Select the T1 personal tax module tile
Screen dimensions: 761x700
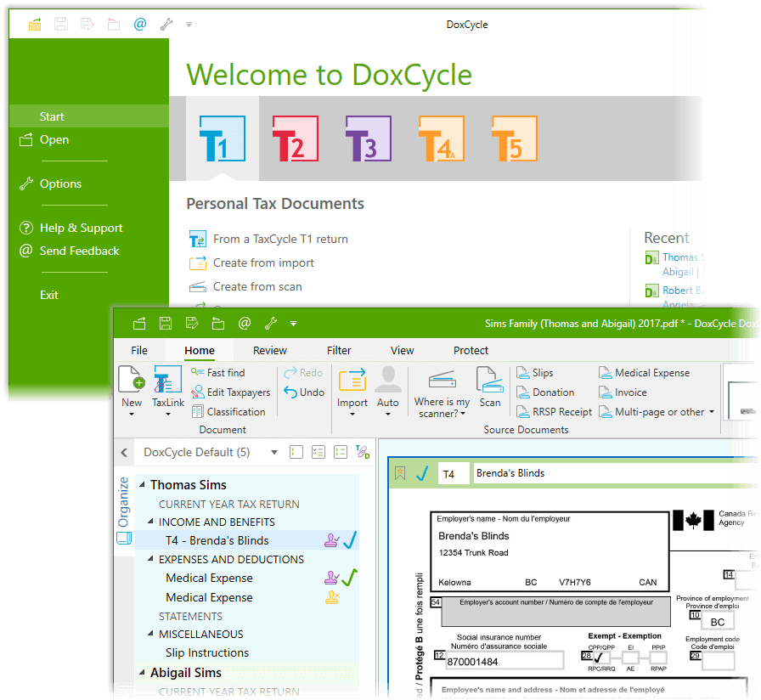coord(223,138)
